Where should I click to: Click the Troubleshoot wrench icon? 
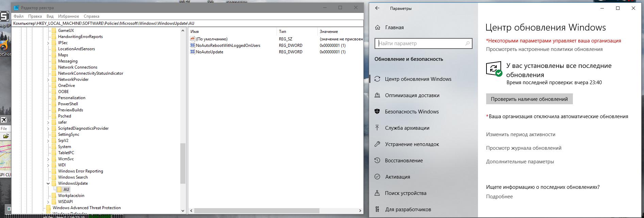coord(377,144)
